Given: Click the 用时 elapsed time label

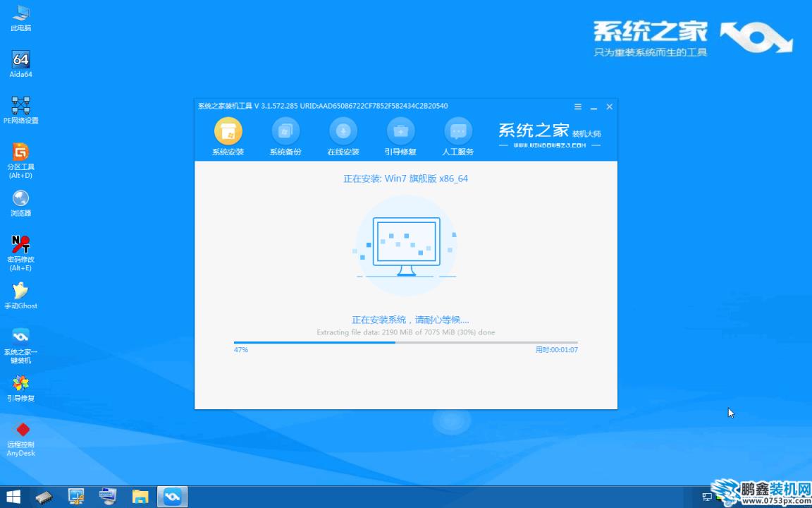Looking at the screenshot, I should coord(557,350).
